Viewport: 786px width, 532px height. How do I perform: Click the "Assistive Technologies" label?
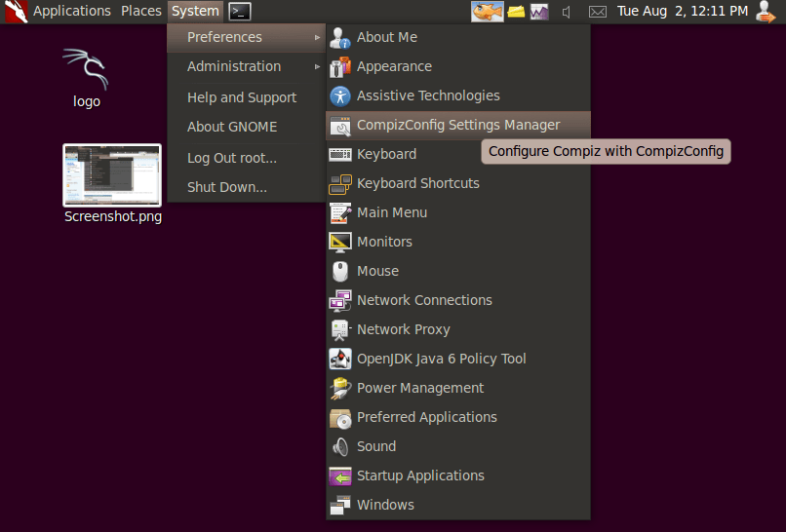tap(428, 95)
